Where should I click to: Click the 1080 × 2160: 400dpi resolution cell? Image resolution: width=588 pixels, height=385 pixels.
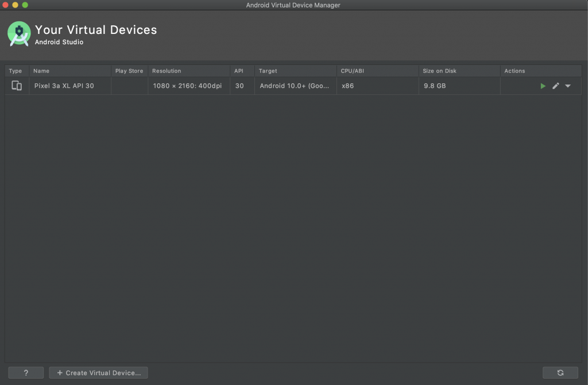[189, 86]
